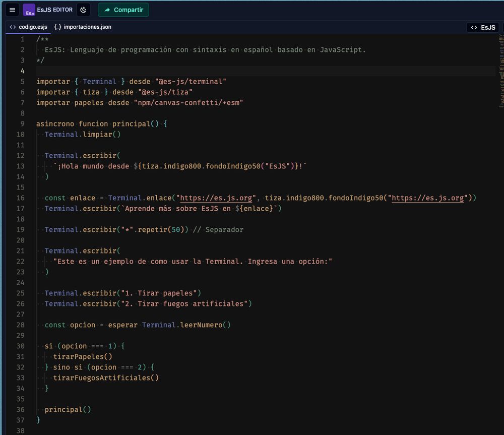Viewport: 504px width, 435px height.
Task: Click the purple EsJS logo icon
Action: click(x=28, y=10)
